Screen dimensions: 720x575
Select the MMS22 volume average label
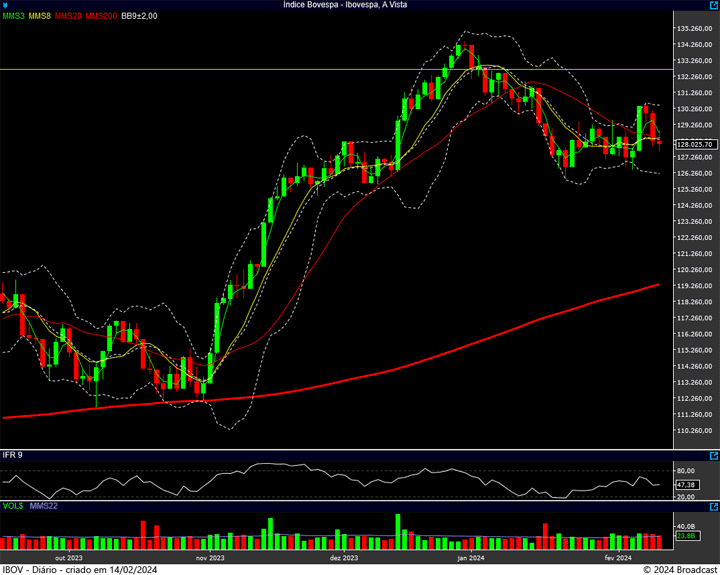43,508
